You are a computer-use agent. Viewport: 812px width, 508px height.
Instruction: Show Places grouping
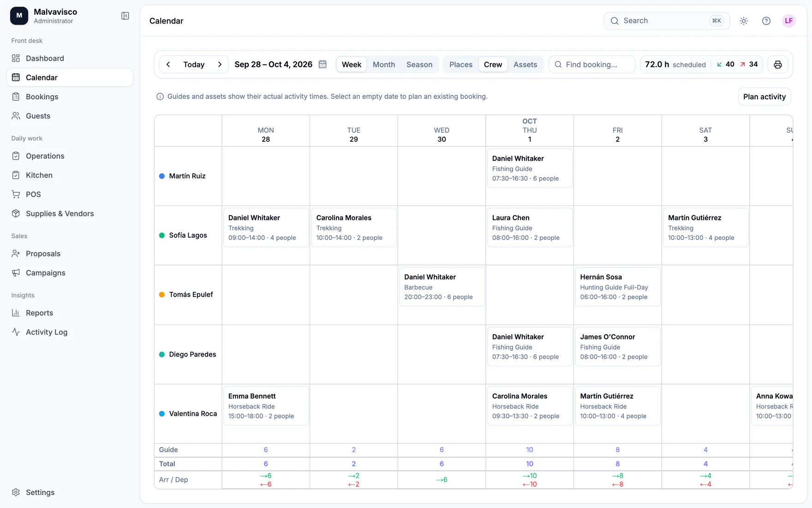pyautogui.click(x=461, y=65)
